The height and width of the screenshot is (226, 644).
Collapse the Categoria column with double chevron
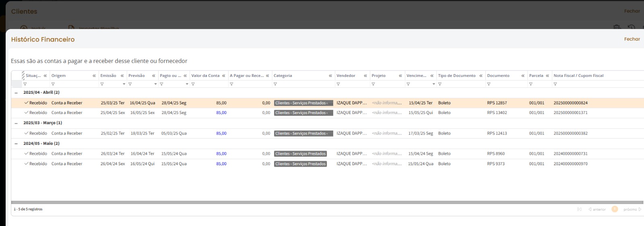[x=330, y=76]
